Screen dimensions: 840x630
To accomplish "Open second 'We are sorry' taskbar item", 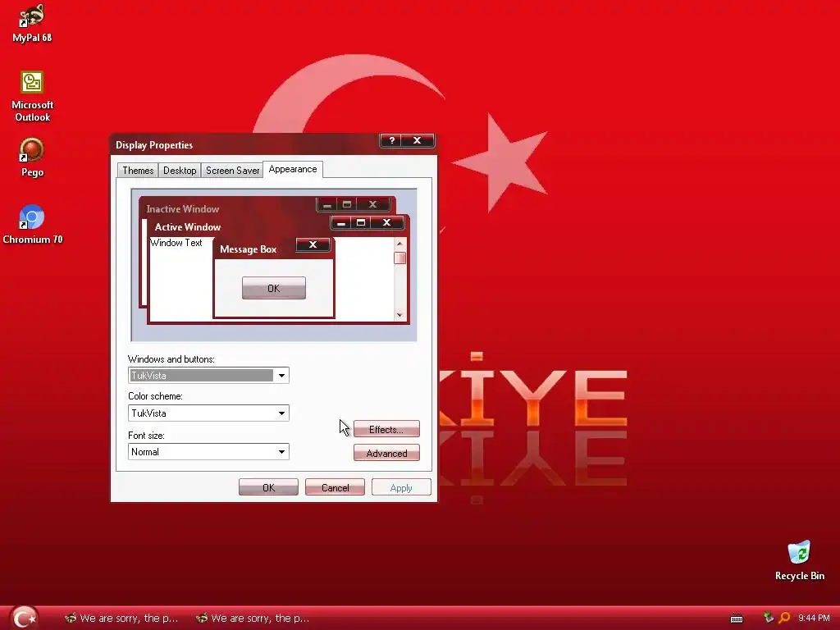I will click(x=253, y=619).
